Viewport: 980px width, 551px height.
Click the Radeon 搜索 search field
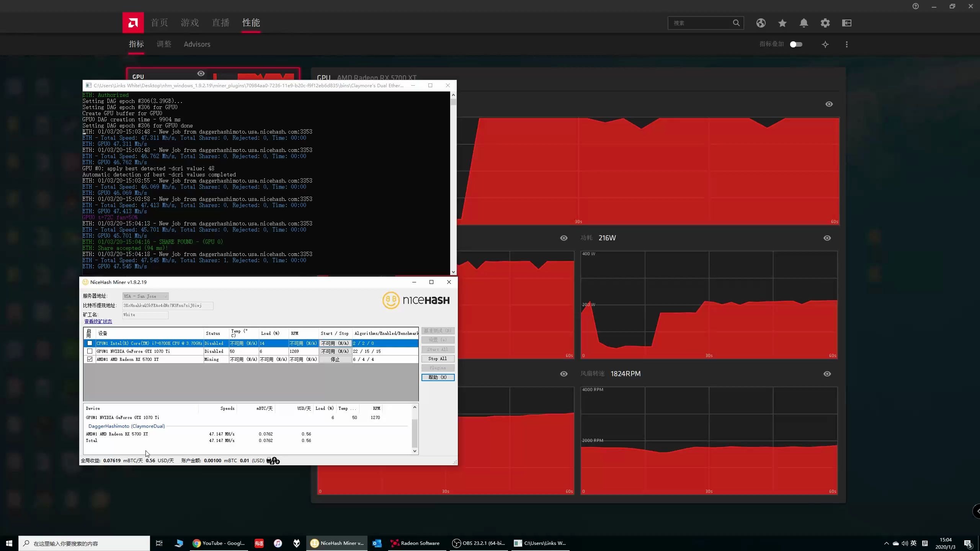(701, 23)
